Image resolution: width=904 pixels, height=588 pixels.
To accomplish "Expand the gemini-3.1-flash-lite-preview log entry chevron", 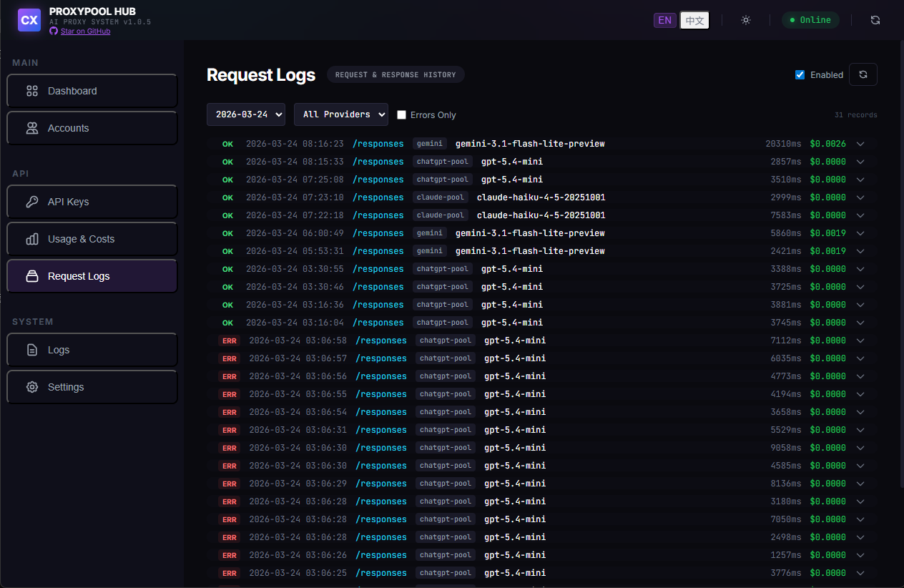I will click(860, 144).
